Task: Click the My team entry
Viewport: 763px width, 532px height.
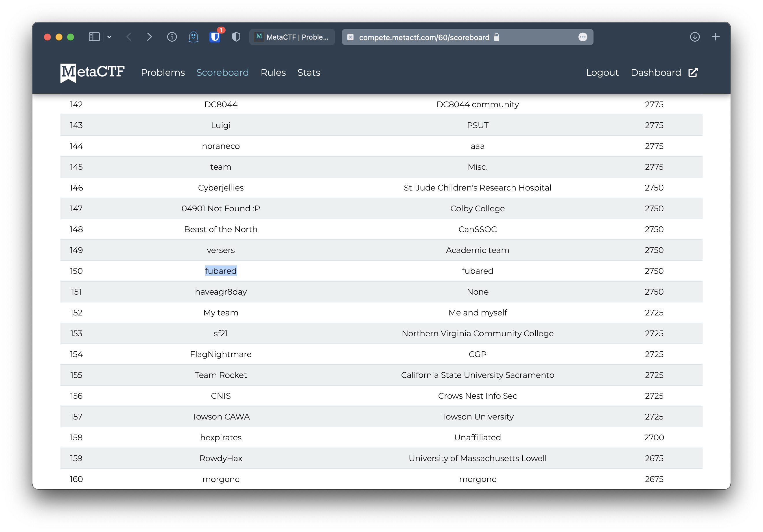Action: [221, 313]
